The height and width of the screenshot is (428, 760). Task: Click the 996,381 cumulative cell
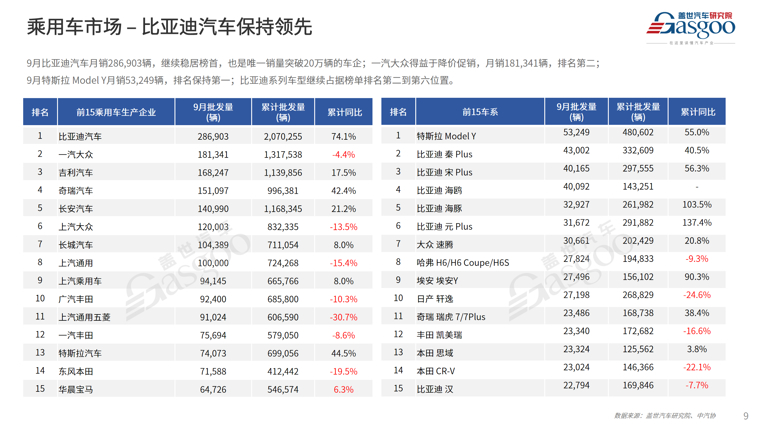coord(283,191)
